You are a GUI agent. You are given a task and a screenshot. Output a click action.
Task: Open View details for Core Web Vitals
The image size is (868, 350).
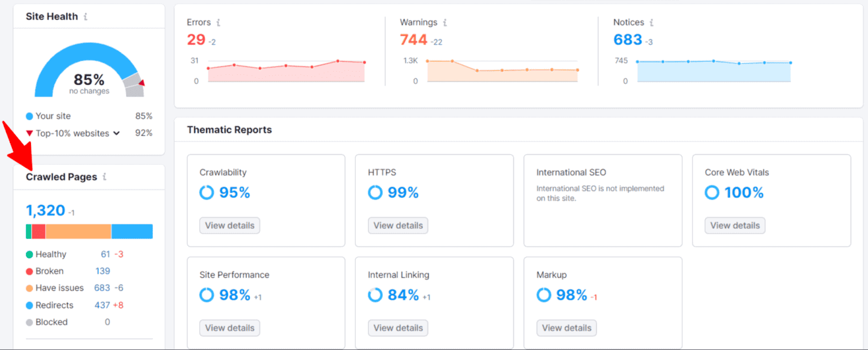click(x=735, y=226)
